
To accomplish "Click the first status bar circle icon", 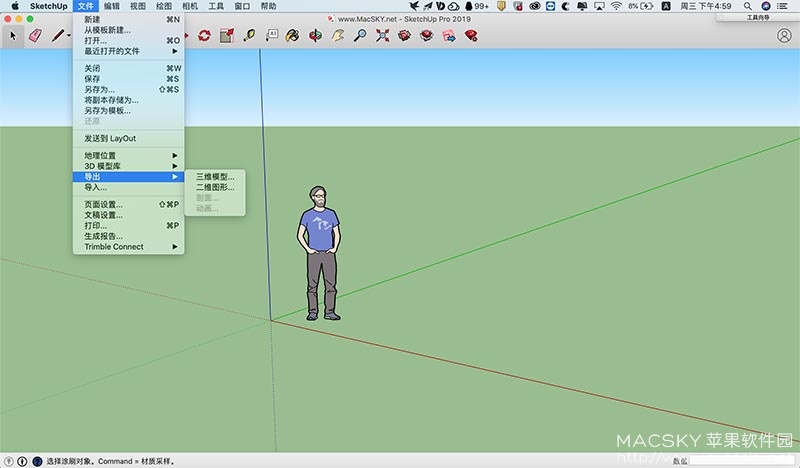I will point(9,461).
